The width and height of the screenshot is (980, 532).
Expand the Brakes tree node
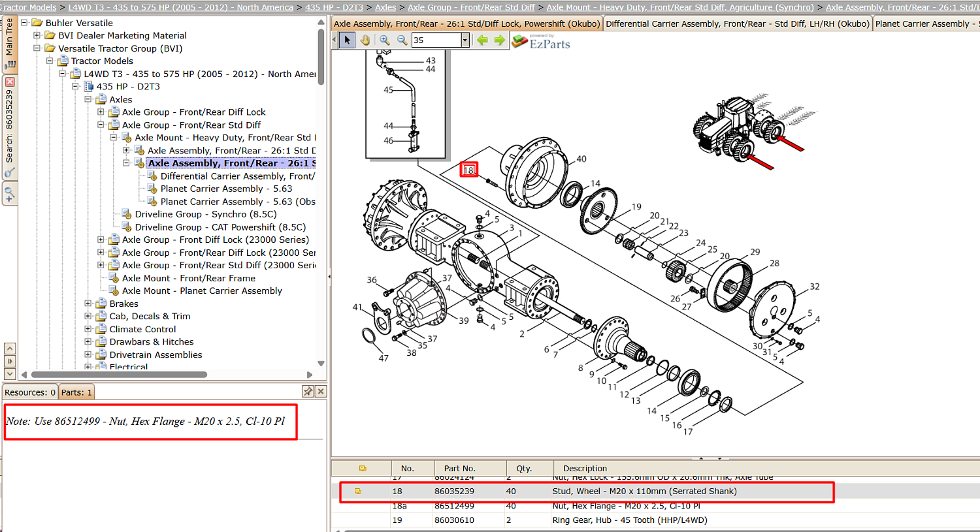tap(88, 304)
